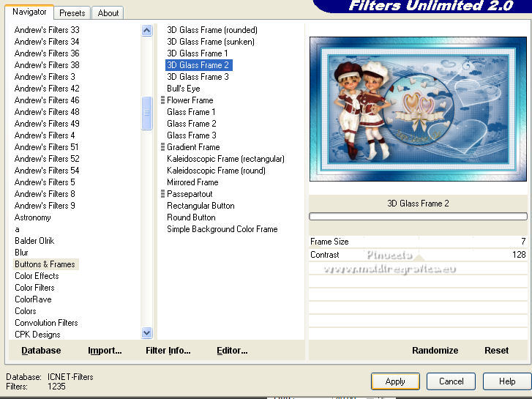Image resolution: width=532 pixels, height=399 pixels.
Task: Select the ColorRave category
Action: (x=33, y=299)
